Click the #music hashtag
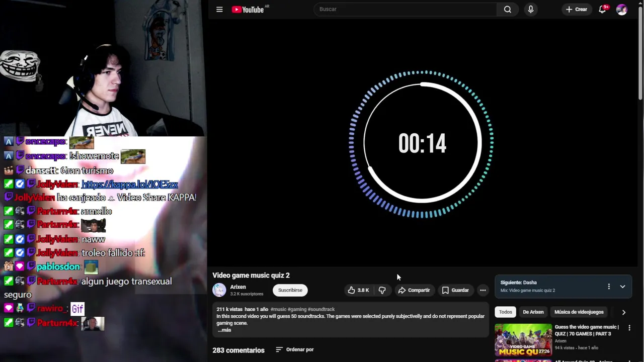This screenshot has height=362, width=644. [x=278, y=309]
